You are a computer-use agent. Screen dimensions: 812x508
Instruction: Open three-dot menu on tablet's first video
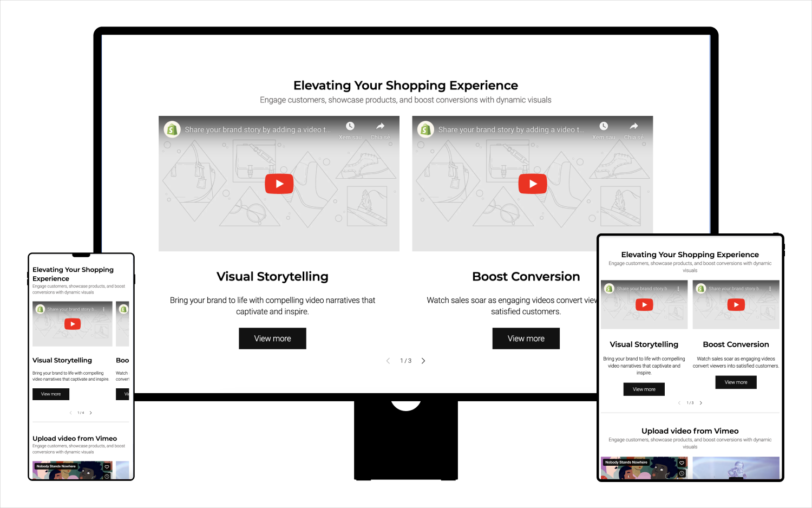678,289
